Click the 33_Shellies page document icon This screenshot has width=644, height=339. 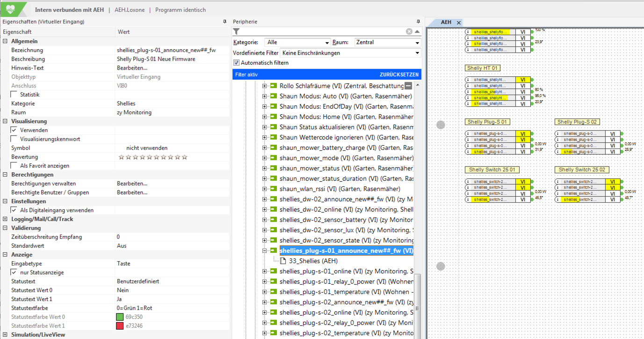coord(283,261)
